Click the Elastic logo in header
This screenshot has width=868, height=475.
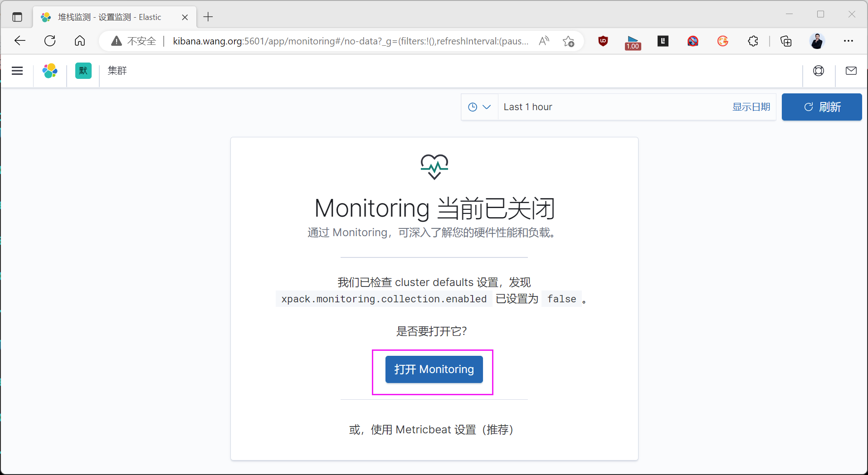point(50,71)
